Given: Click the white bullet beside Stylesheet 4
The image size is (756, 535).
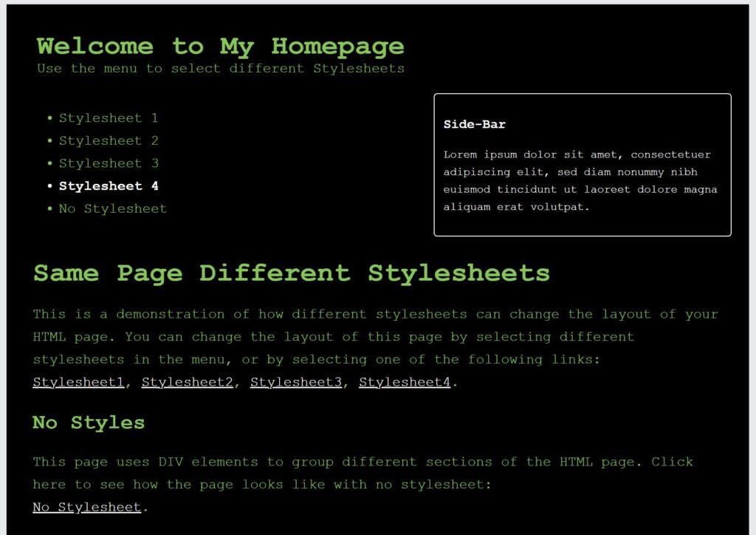Looking at the screenshot, I should [x=49, y=187].
